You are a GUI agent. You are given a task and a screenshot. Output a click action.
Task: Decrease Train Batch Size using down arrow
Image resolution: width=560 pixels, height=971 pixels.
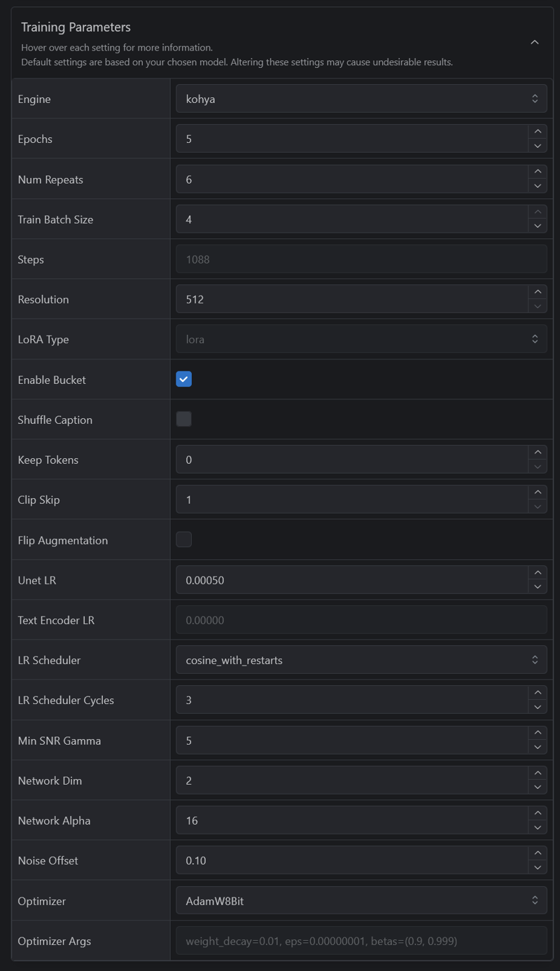click(537, 226)
